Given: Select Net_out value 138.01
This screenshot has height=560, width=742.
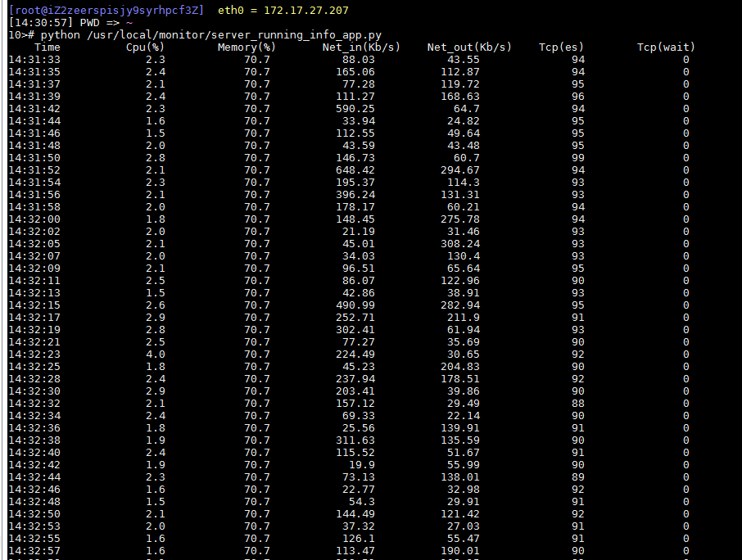Looking at the screenshot, I should [460, 477].
